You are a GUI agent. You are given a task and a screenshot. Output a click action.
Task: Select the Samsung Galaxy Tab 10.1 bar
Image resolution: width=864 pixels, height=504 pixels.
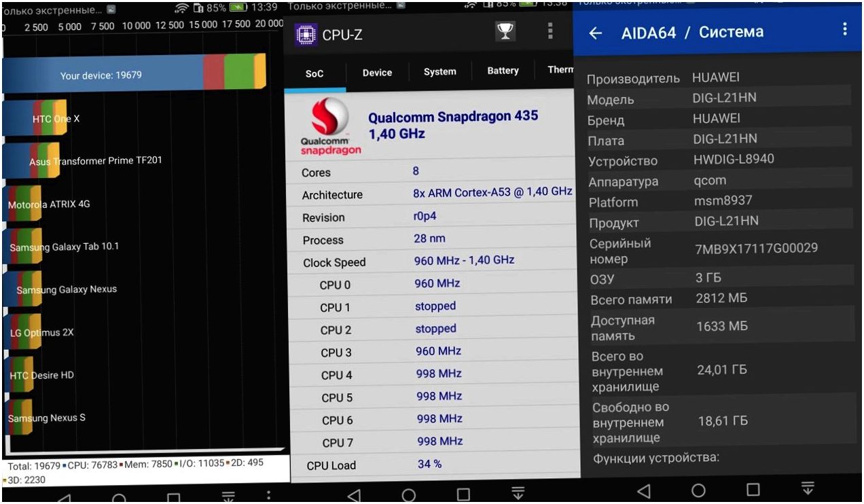tap(22, 247)
